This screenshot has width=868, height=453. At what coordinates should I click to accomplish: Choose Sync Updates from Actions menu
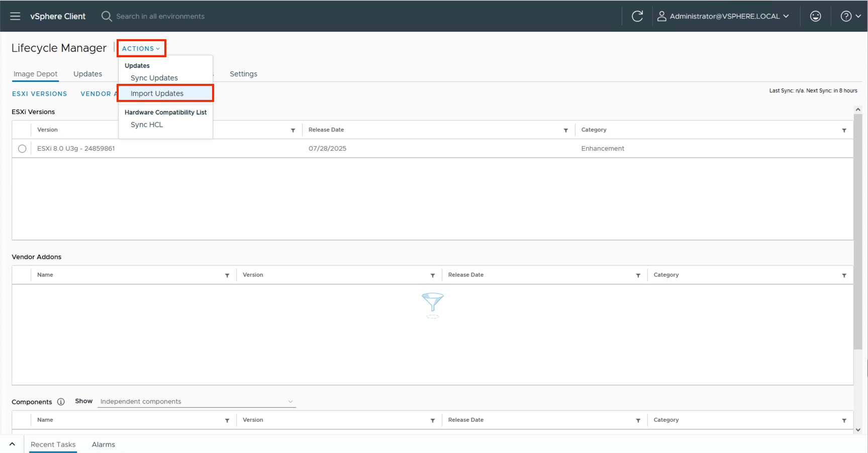tap(154, 78)
